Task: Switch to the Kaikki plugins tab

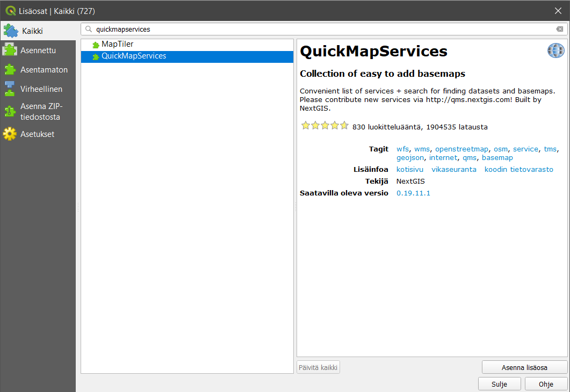Action: pos(32,31)
